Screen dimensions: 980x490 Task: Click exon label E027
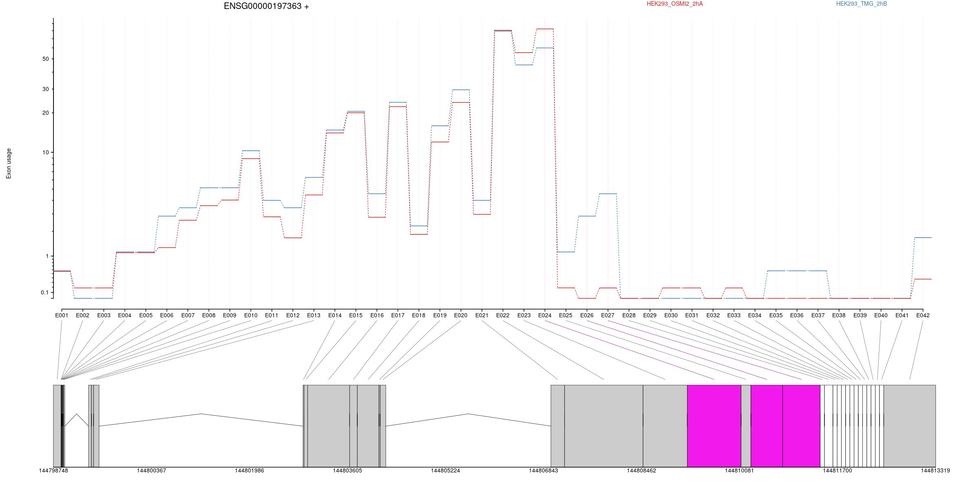608,315
